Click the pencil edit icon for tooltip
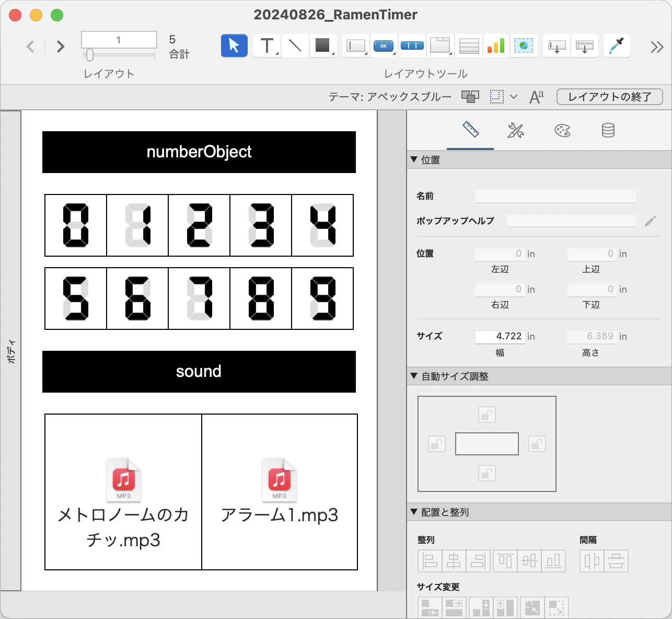Screen dimensions: 672x619 click(650, 221)
